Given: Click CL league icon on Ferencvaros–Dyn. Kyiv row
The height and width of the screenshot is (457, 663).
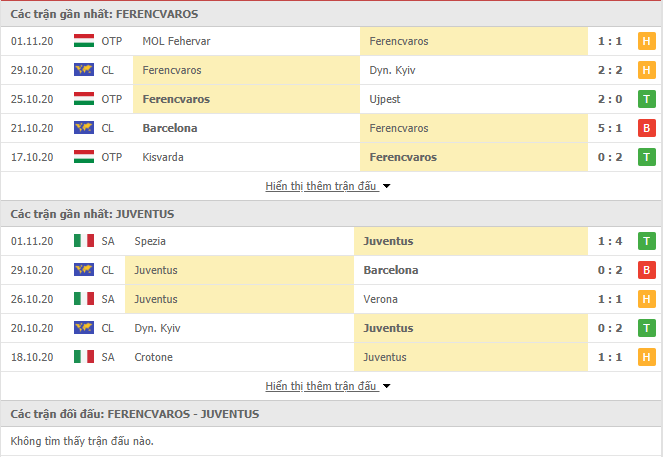Looking at the screenshot, I should point(84,70).
